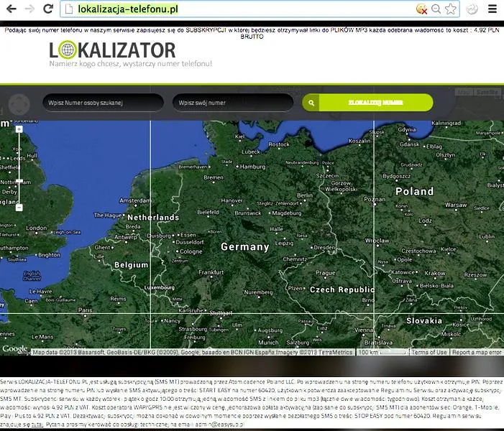Click the lokalizacja-telefonu.pl address bar
Screen dimensions: 504x431
(260, 9)
